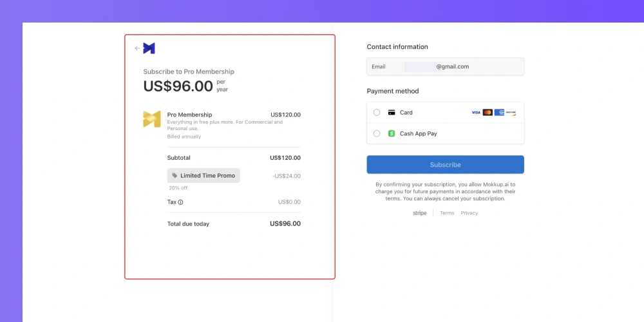The width and height of the screenshot is (644, 322).
Task: Click the Stripe logo link
Action: (x=420, y=213)
